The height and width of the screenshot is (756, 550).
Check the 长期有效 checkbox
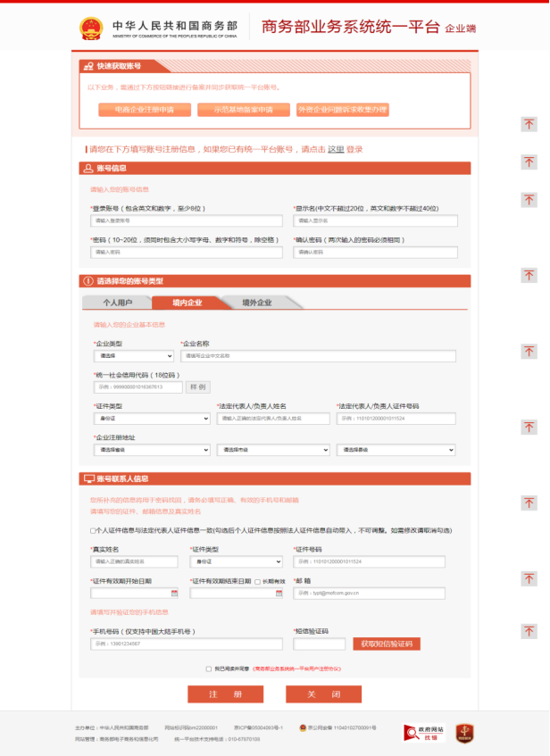coord(257,581)
